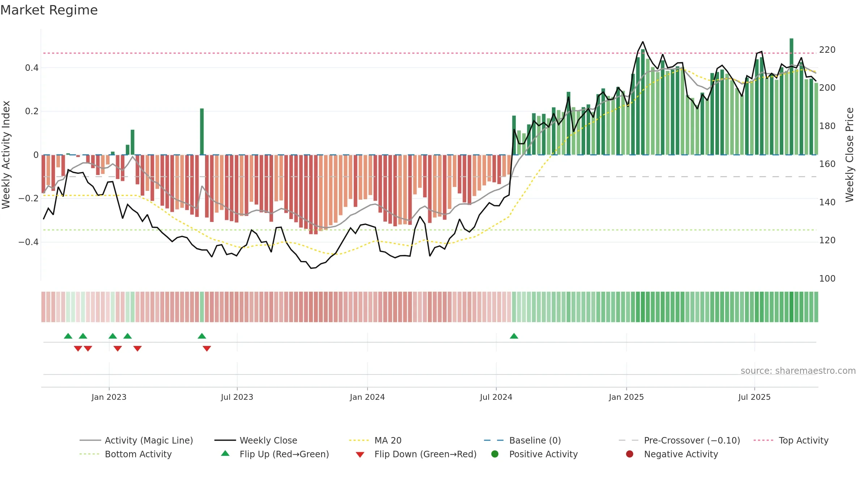Screen dimensions: 868x488
Task: Toggle the Flip Down (Green→Red) legend entry
Action: point(416,454)
